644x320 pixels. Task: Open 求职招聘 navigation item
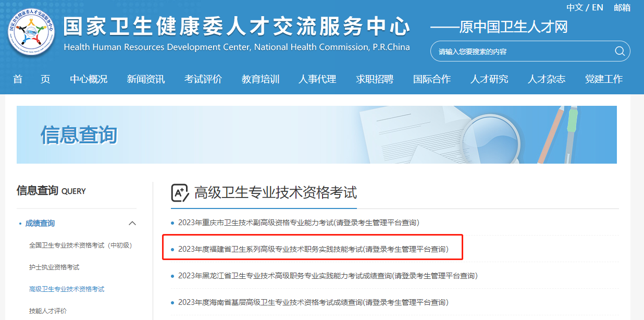point(375,79)
